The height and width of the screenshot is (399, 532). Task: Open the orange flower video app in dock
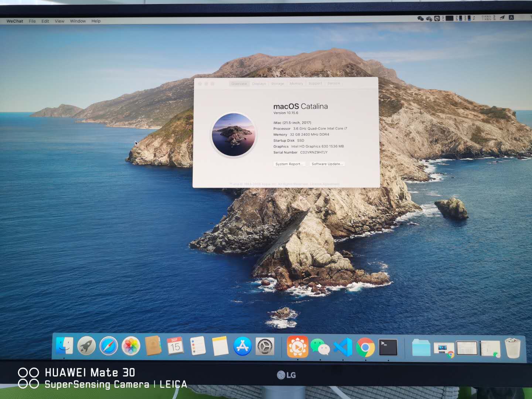297,347
